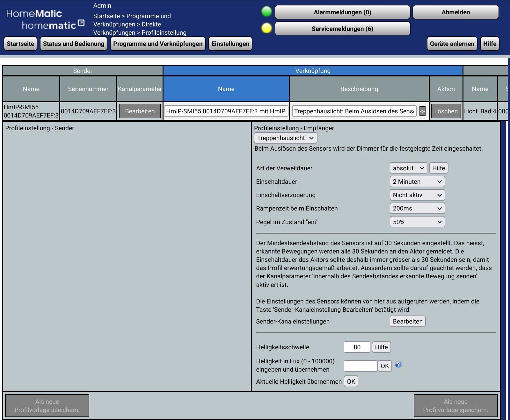Image resolution: width=510 pixels, height=420 pixels.
Task: Go to Startseite menu
Action: (x=20, y=44)
